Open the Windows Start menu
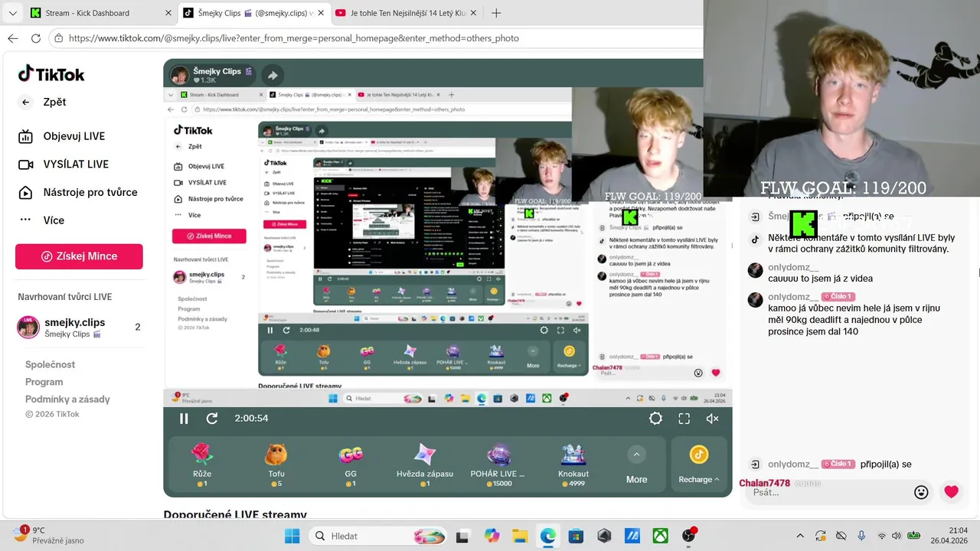 [292, 536]
